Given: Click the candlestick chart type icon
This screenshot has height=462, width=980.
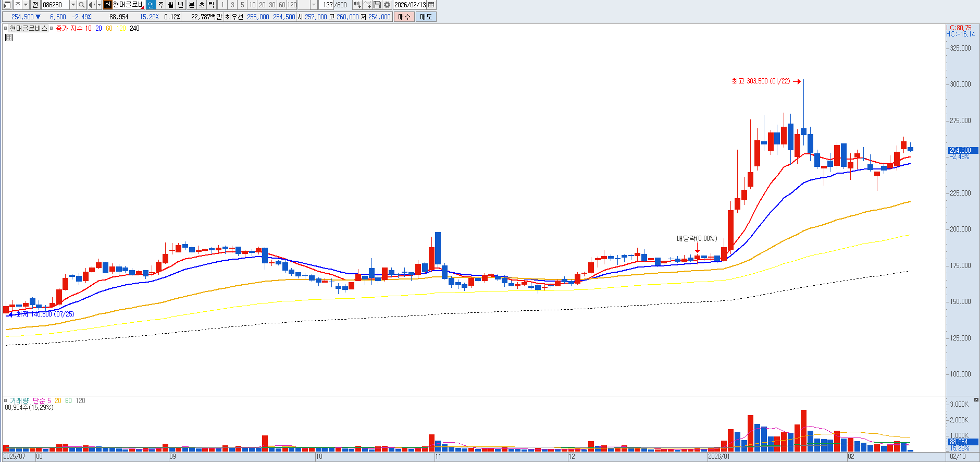Looking at the screenshot, I should tap(357, 5).
